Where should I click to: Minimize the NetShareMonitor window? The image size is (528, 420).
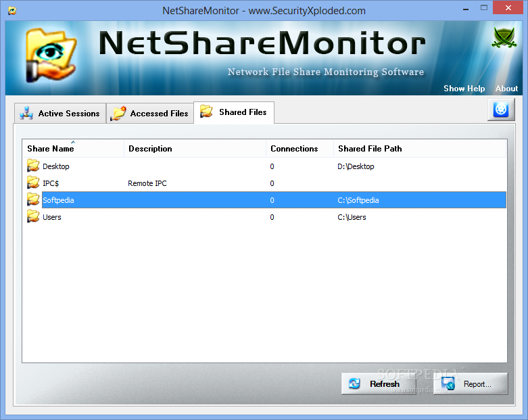(x=466, y=8)
